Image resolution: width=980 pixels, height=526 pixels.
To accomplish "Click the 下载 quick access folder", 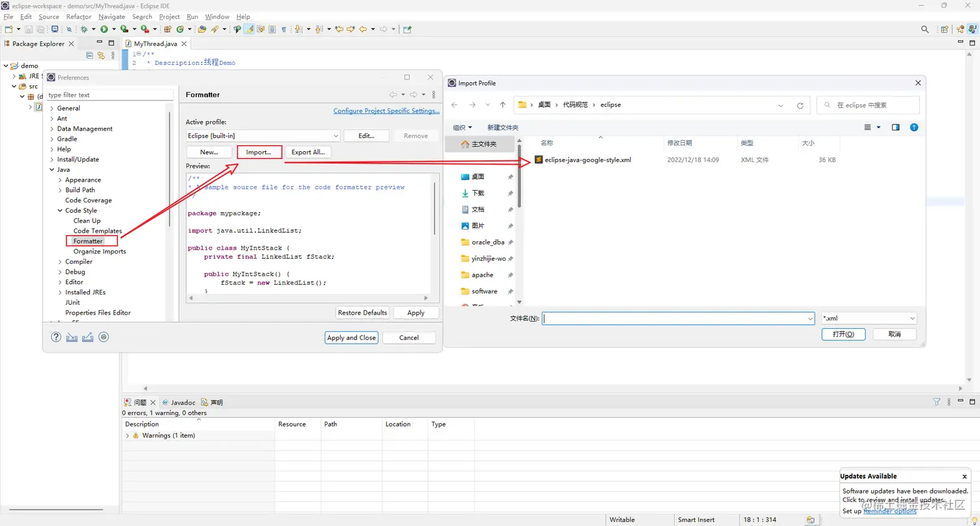I will pyautogui.click(x=478, y=193).
